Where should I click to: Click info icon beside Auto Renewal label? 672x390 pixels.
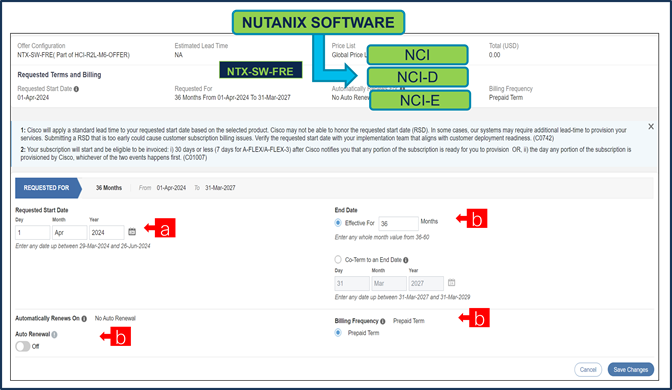(55, 334)
